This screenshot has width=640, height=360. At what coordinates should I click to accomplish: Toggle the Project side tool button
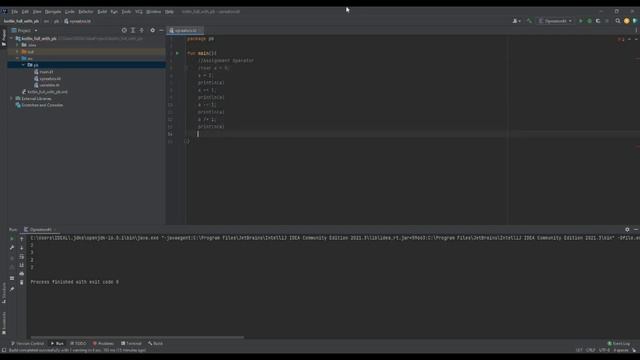[x=4, y=38]
